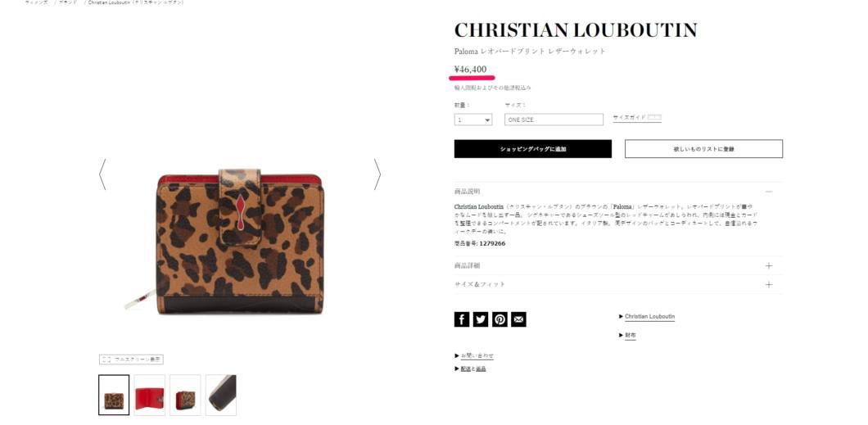Viewport: 868px width, 425px height.
Task: Share product via Twitter icon
Action: tap(481, 319)
